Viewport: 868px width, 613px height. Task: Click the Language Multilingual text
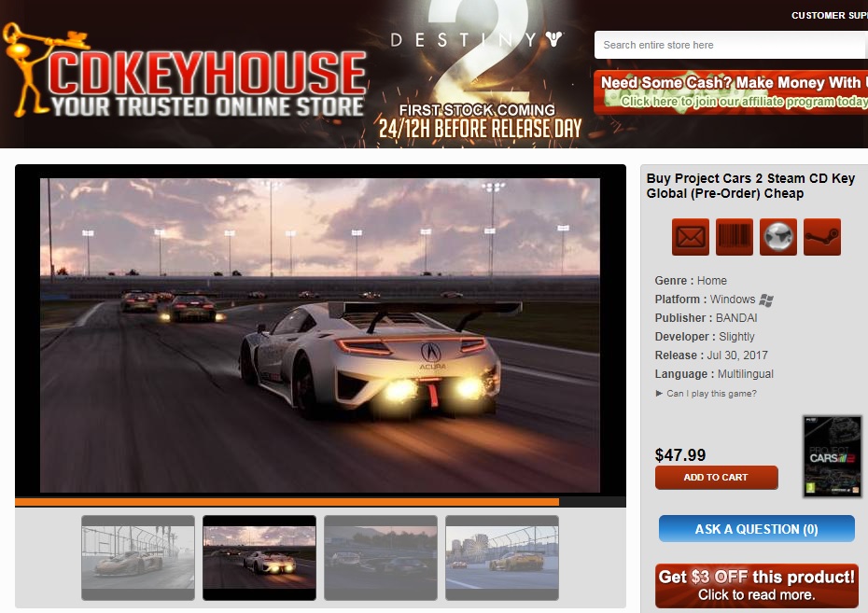pos(714,374)
